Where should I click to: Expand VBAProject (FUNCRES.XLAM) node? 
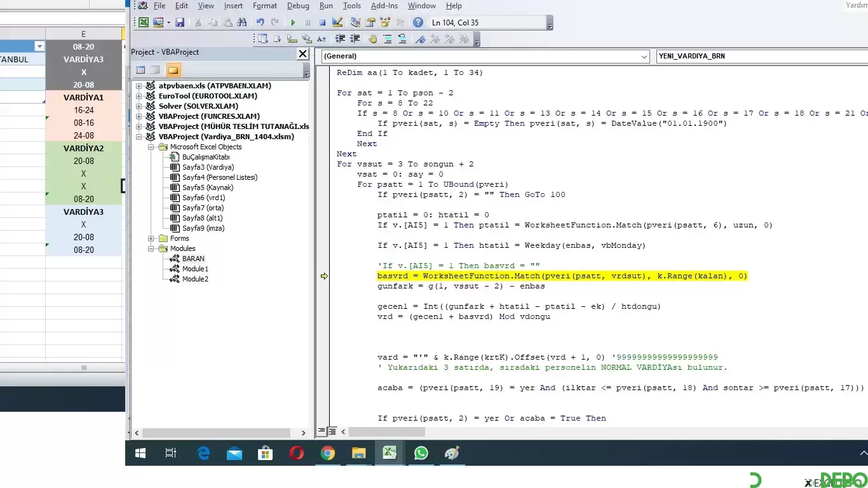coord(139,116)
